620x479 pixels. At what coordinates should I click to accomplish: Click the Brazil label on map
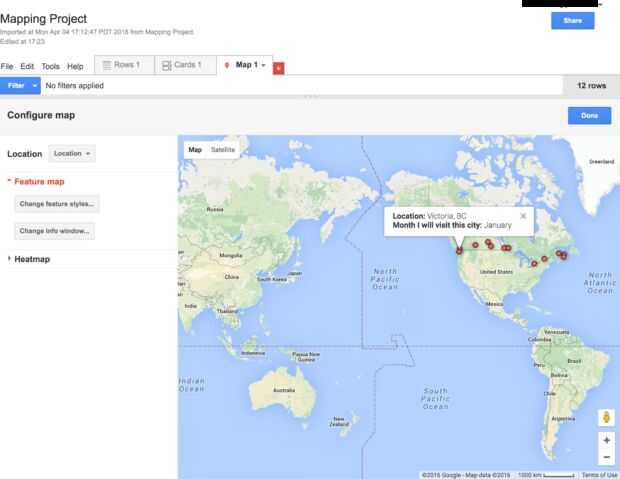coord(574,361)
